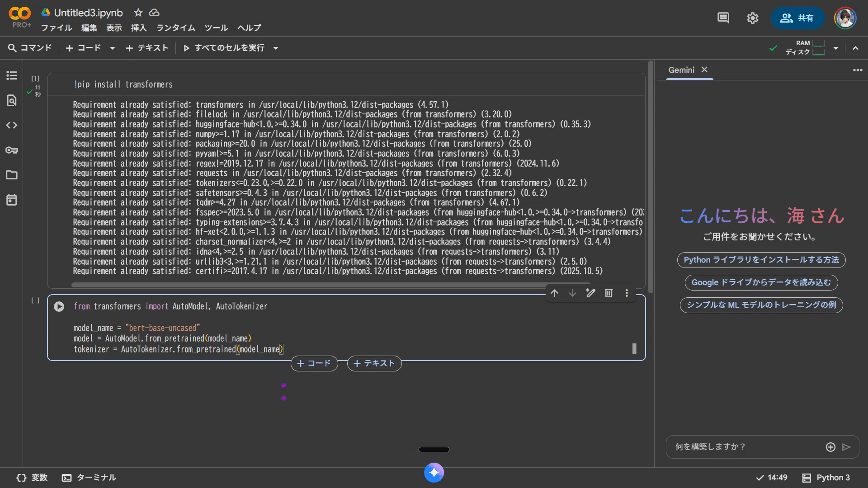Open the table of contents sidebar
This screenshot has width=868, height=488.
[12, 75]
